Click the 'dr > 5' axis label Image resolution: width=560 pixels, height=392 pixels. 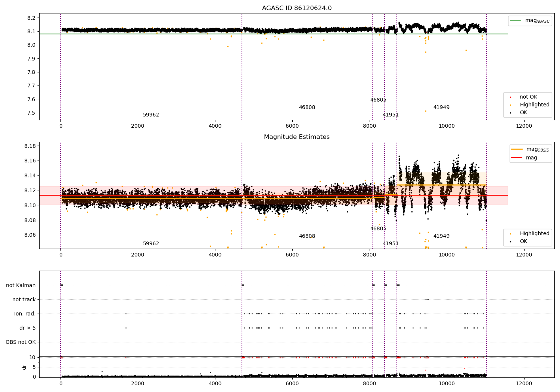[x=28, y=328]
